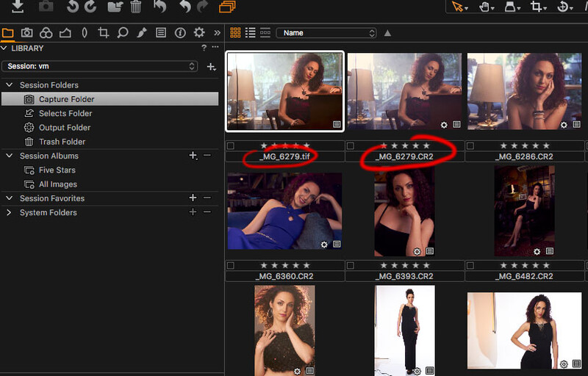Tick the checkbox for _MG_6279.CR2
The image size is (588, 376).
pos(351,145)
